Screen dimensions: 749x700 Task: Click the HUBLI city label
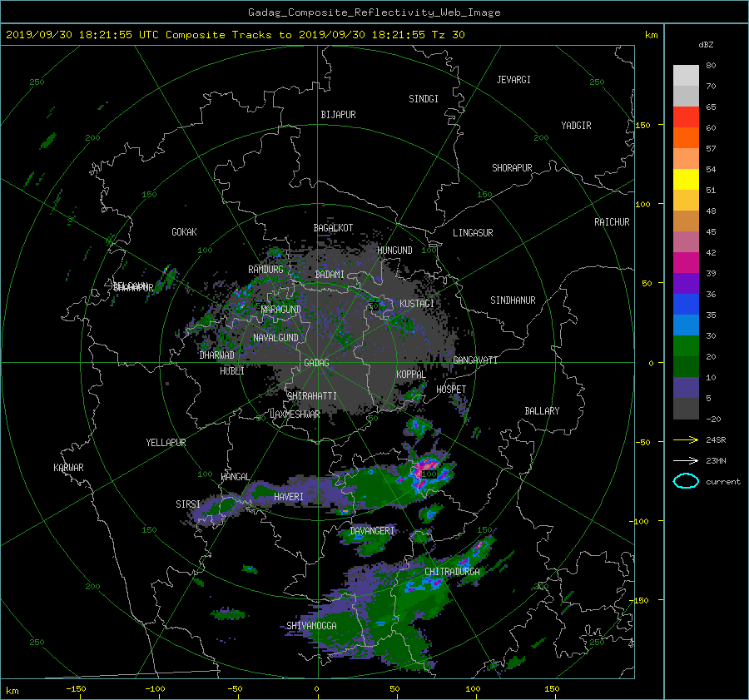[232, 371]
